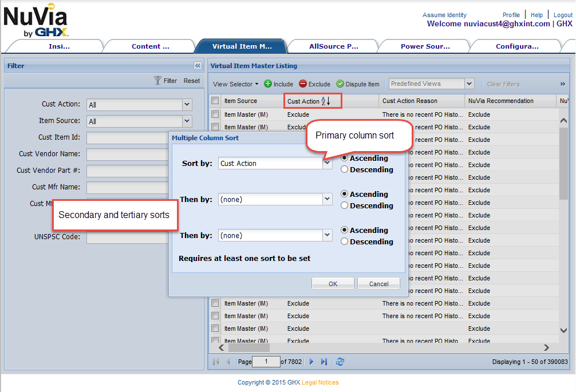Choose Descending for the first Then by
The height and width of the screenshot is (392, 576).
[x=344, y=205]
